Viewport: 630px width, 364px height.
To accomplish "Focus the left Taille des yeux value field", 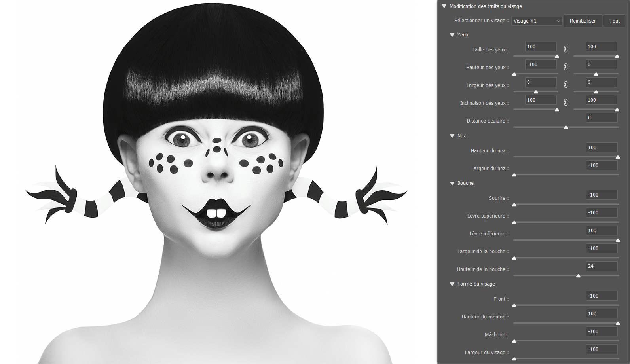I will [x=541, y=47].
